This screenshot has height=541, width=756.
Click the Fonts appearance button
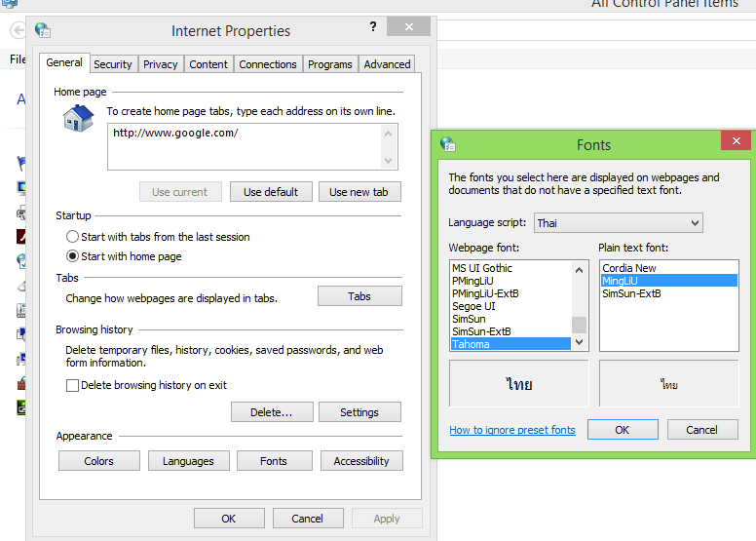[x=274, y=461]
